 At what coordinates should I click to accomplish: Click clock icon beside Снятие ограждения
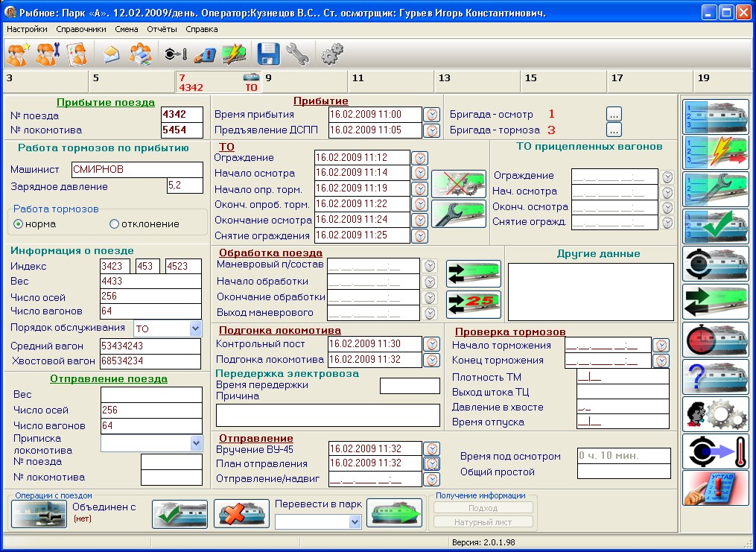coord(420,235)
